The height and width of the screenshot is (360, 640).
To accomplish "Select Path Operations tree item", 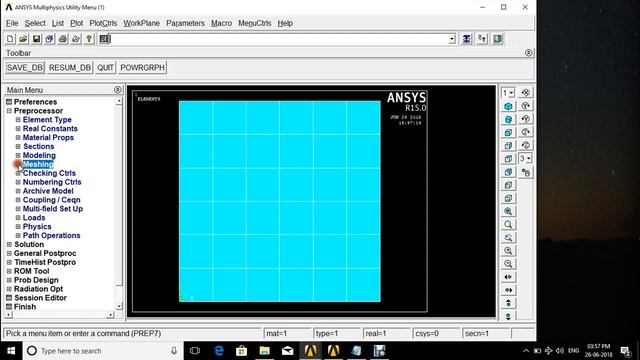I will (x=51, y=236).
